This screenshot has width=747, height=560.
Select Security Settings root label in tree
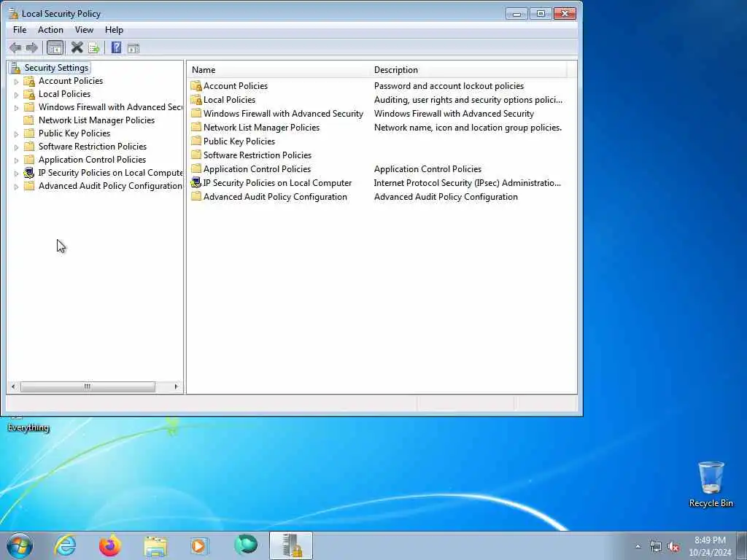(x=56, y=68)
